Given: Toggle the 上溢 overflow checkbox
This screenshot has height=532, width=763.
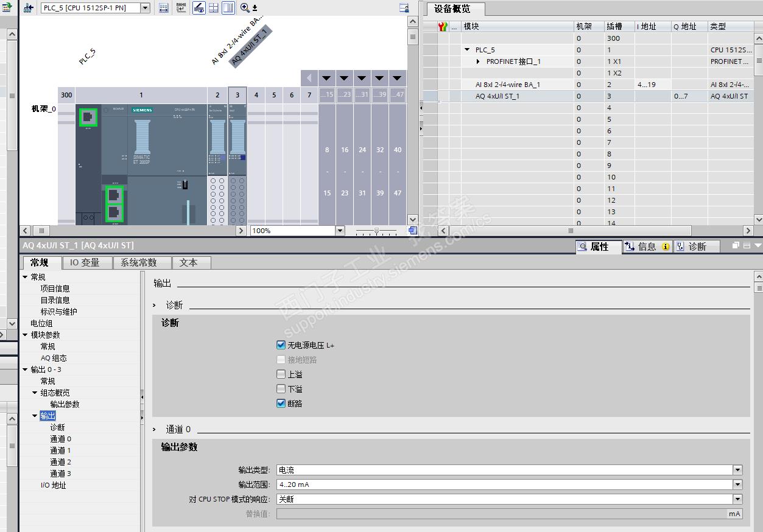Looking at the screenshot, I should pyautogui.click(x=281, y=374).
